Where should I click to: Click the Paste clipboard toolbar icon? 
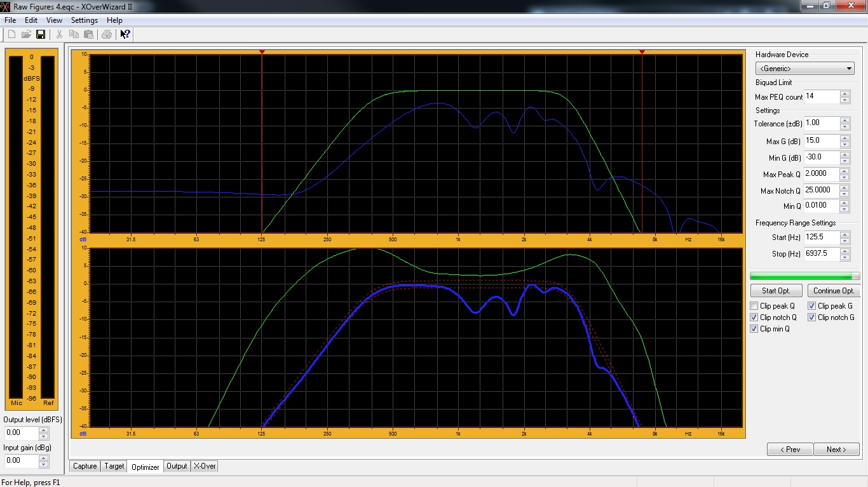89,34
